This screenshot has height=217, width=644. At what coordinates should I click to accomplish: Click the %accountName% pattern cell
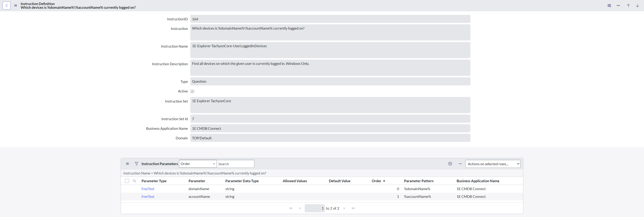click(417, 197)
